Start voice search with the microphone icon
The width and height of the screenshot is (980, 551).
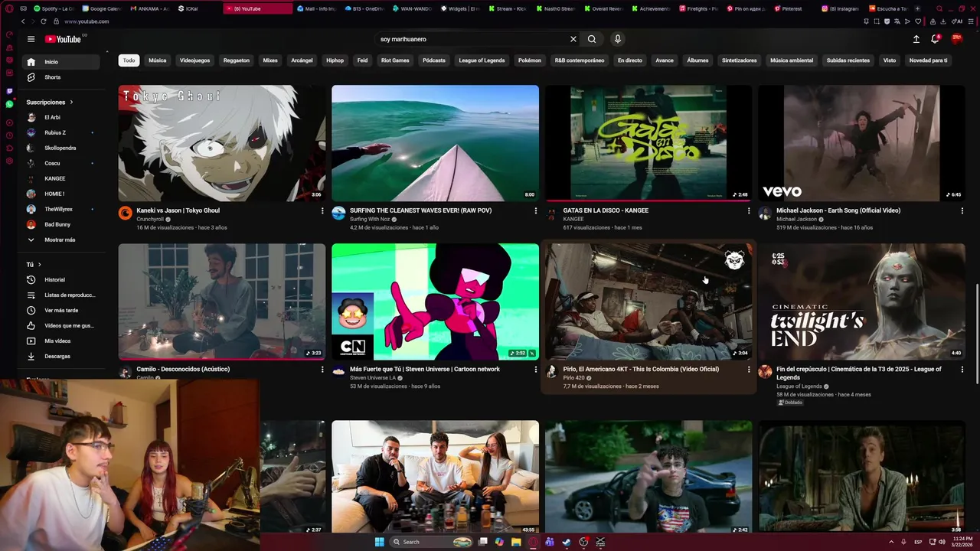click(x=618, y=39)
